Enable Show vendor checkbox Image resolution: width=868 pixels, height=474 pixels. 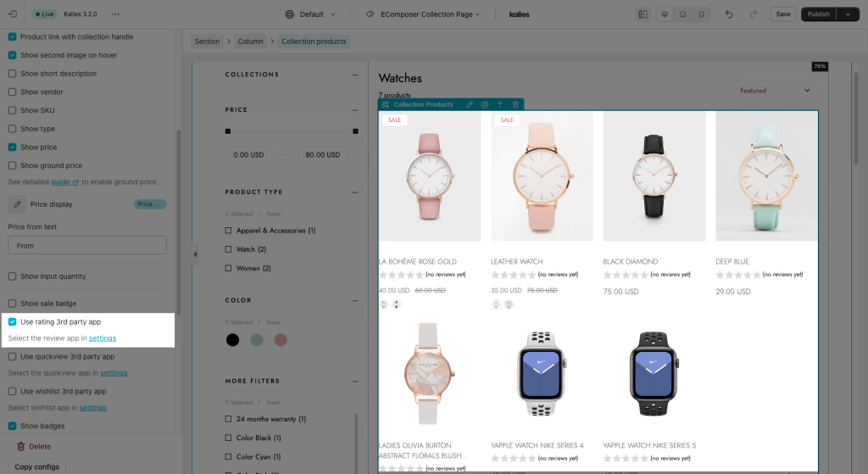pos(12,92)
